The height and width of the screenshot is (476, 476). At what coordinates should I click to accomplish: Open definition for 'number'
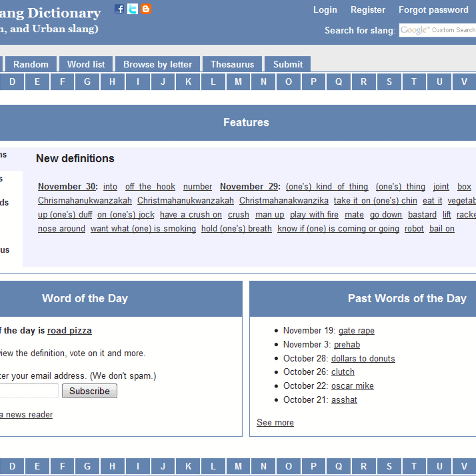pyautogui.click(x=198, y=187)
